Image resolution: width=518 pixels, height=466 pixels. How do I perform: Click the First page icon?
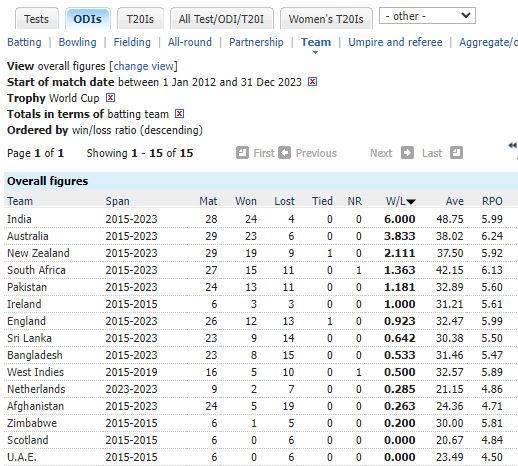pyautogui.click(x=242, y=153)
